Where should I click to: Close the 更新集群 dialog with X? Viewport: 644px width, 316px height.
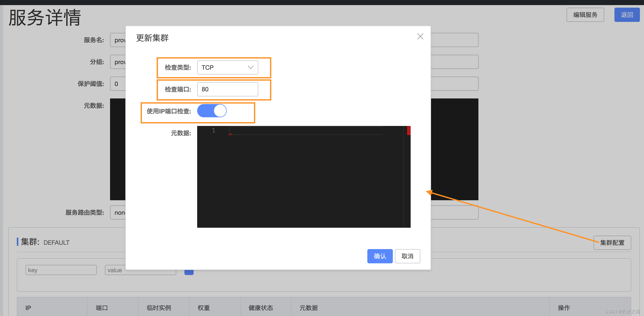pos(420,36)
